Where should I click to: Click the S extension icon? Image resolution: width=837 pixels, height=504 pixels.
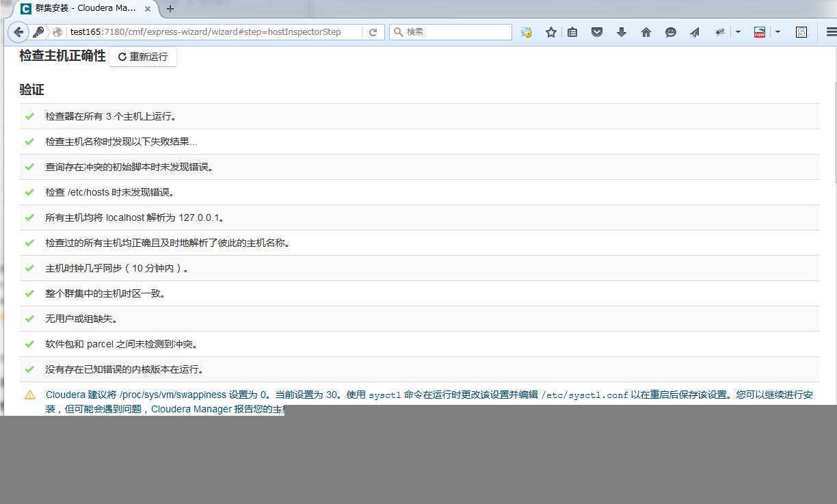(801, 32)
